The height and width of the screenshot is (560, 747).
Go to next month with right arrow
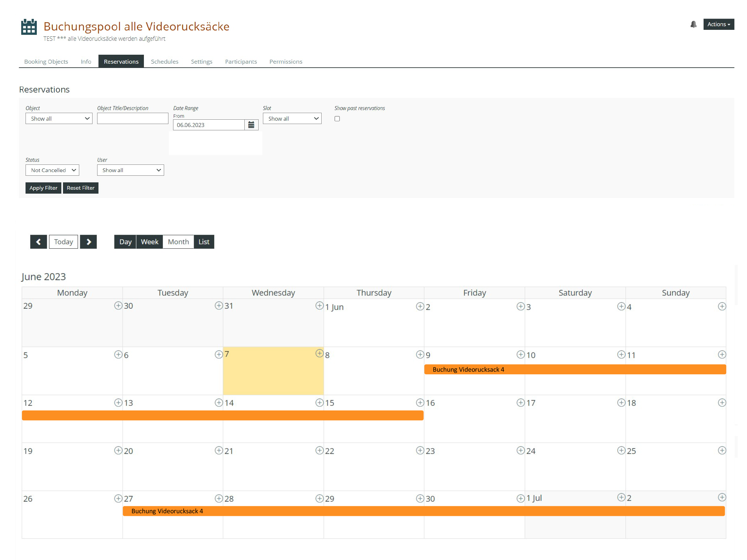click(x=89, y=242)
